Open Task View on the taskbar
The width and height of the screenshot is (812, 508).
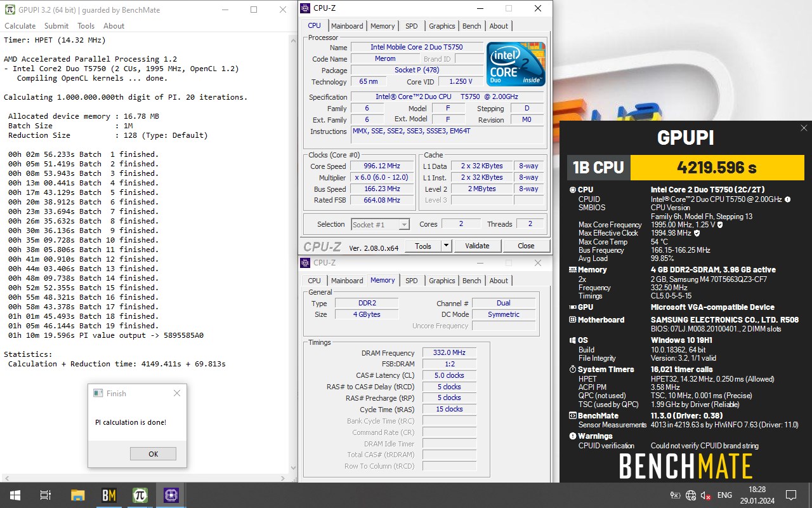point(46,495)
